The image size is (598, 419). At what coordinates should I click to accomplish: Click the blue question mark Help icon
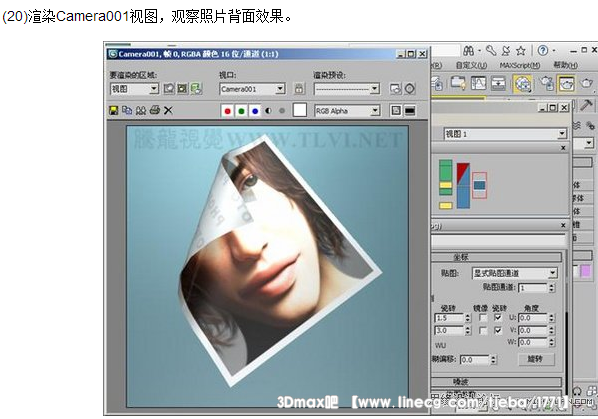pyautogui.click(x=543, y=50)
